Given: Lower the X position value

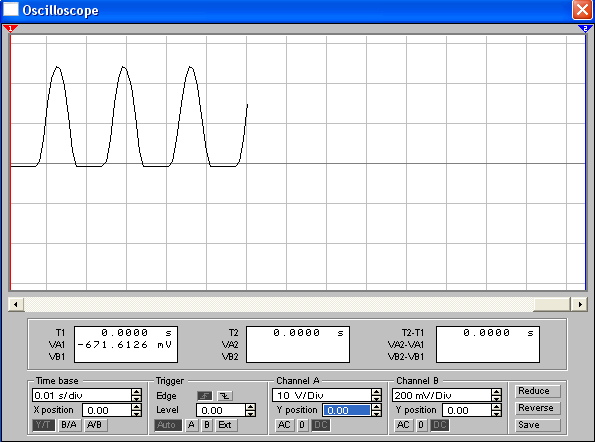Looking at the screenshot, I should (x=137, y=414).
